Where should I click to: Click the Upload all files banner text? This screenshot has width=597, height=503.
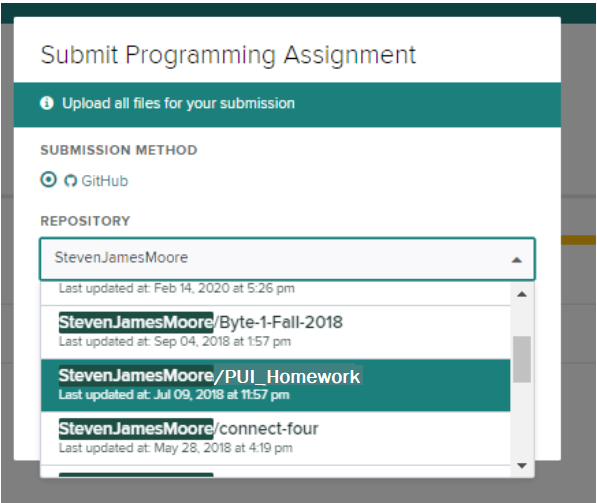[179, 103]
